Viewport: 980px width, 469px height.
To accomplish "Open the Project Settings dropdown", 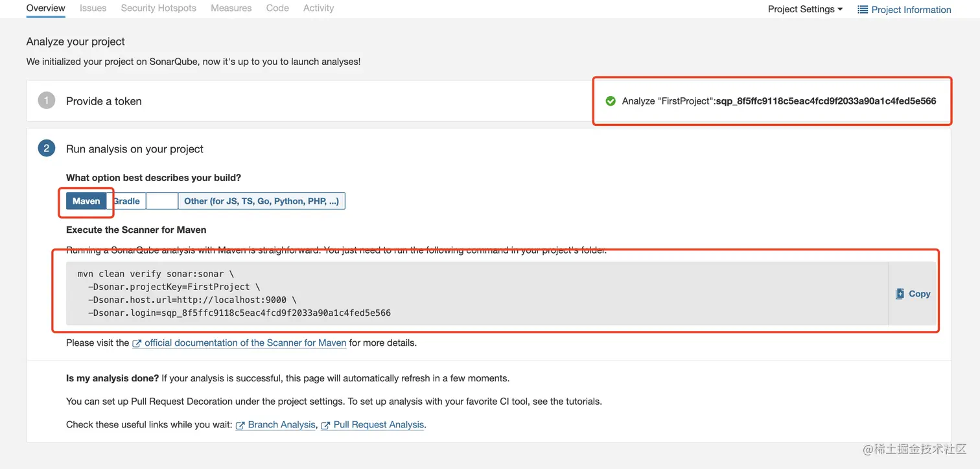I will tap(805, 9).
